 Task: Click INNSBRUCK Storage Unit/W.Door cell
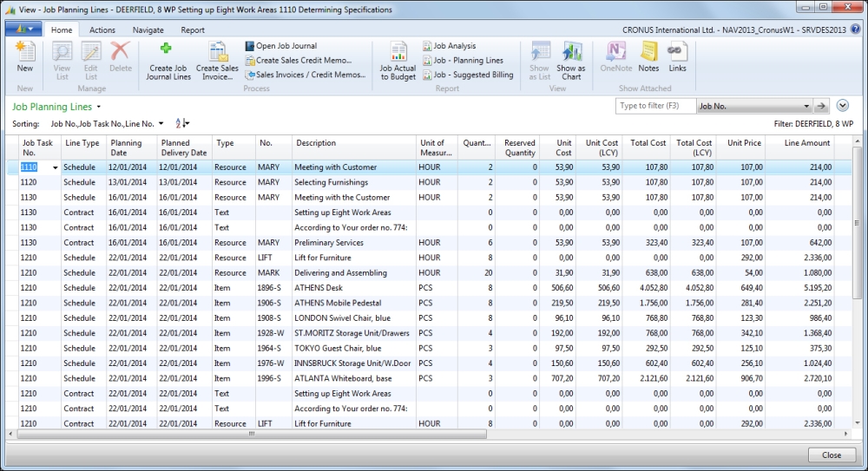pos(354,363)
